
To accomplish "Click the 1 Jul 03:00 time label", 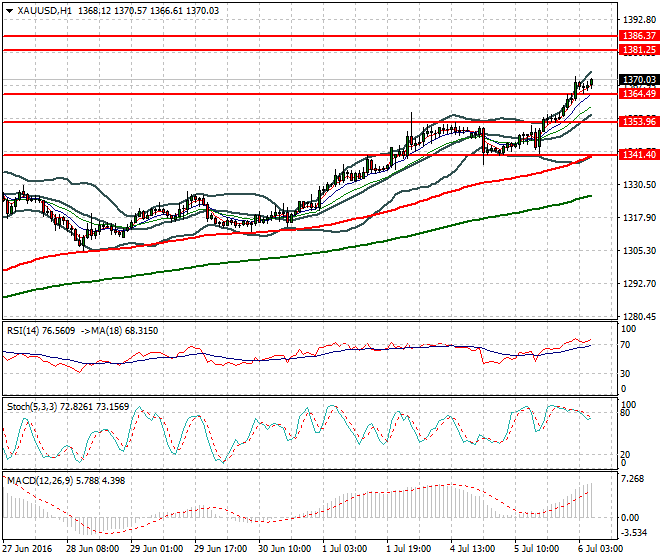I will [345, 549].
